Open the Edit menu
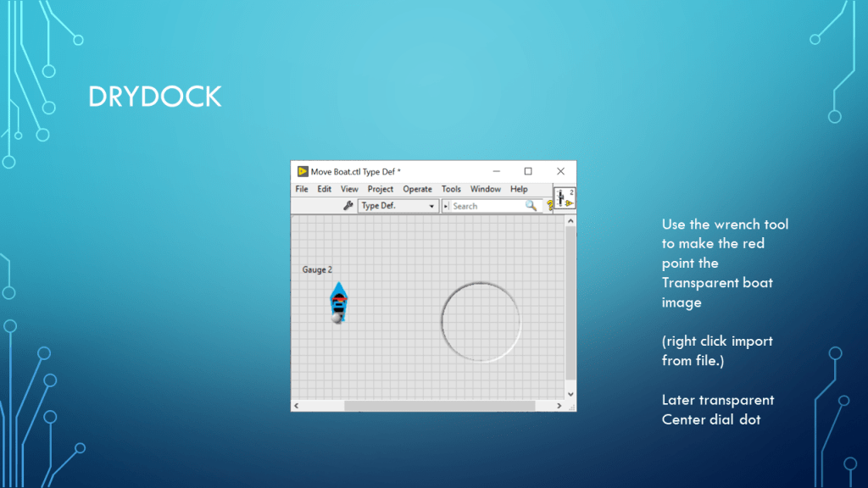 coord(324,189)
